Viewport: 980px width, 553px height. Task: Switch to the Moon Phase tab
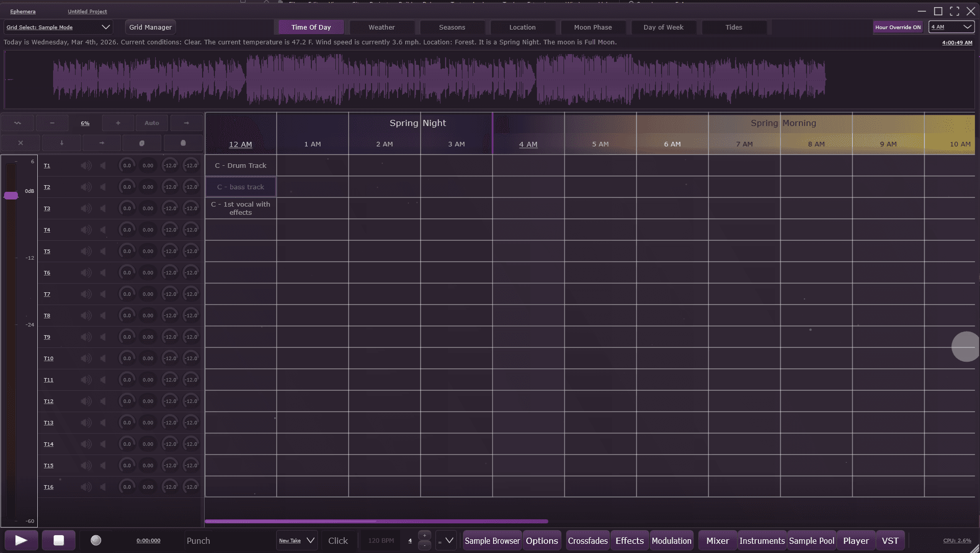point(593,28)
